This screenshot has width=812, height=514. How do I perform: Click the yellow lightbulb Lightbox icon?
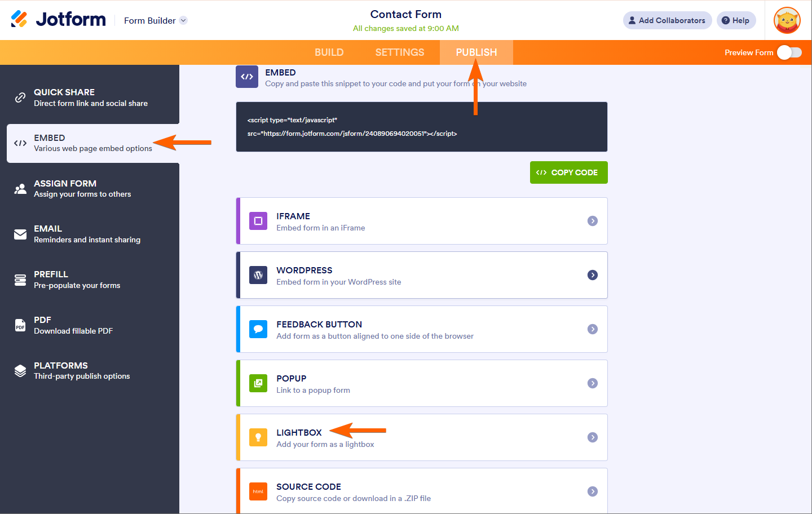pyautogui.click(x=258, y=437)
